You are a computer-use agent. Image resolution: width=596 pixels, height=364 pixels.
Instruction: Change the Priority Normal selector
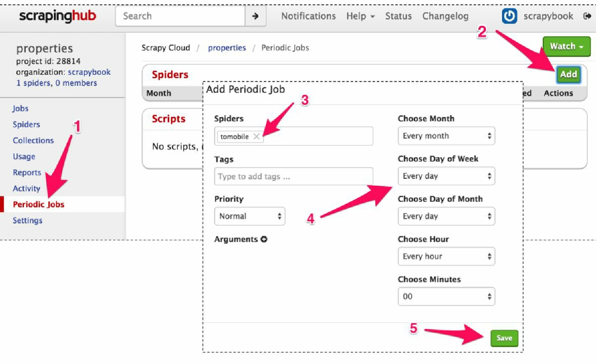[250, 216]
